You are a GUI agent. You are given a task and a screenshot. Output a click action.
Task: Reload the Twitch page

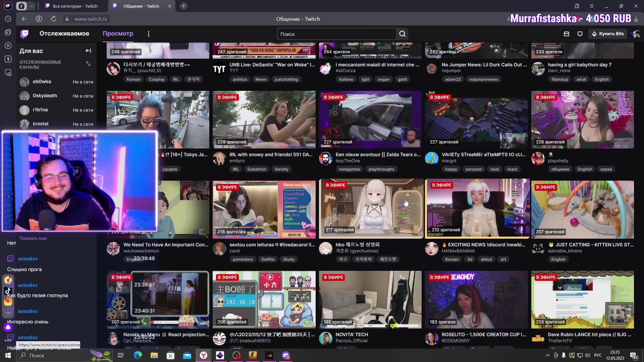coord(54,19)
